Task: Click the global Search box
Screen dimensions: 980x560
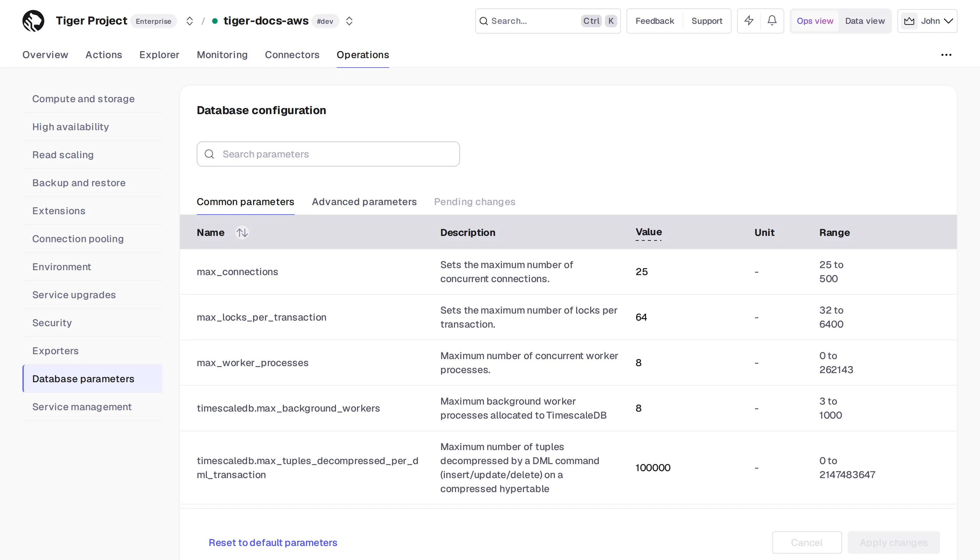Action: [x=548, y=21]
